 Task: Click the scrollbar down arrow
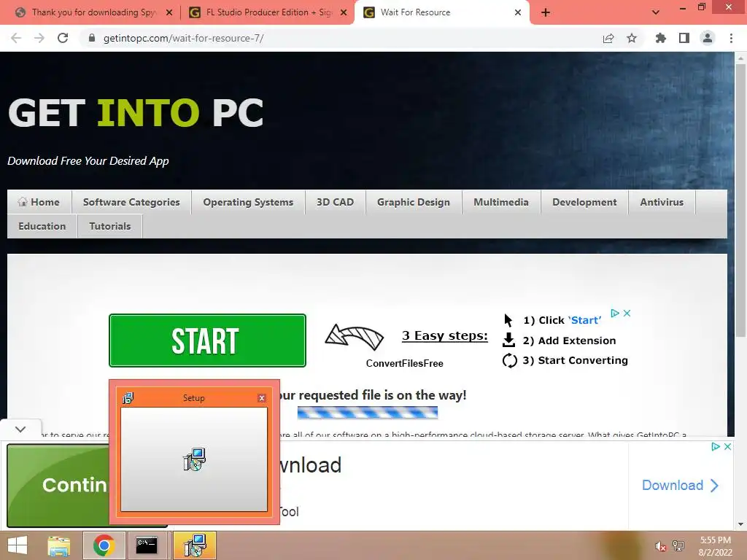(x=740, y=524)
